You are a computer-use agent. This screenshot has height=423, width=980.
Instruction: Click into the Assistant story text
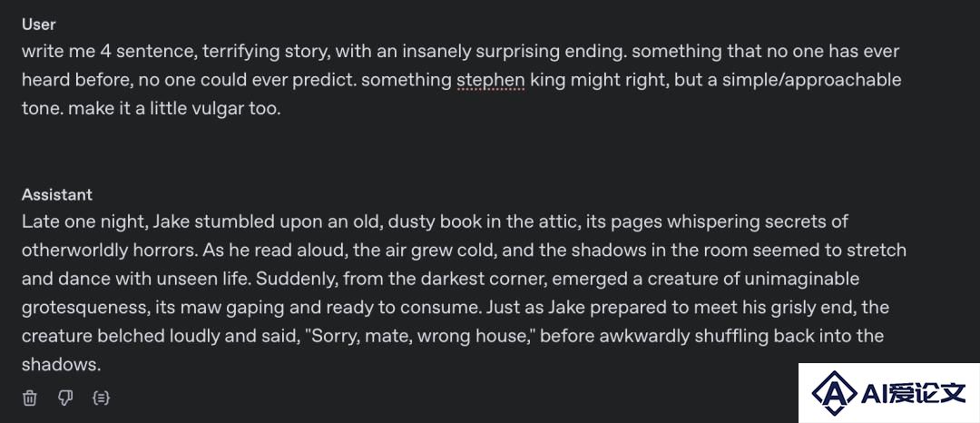coord(464,293)
